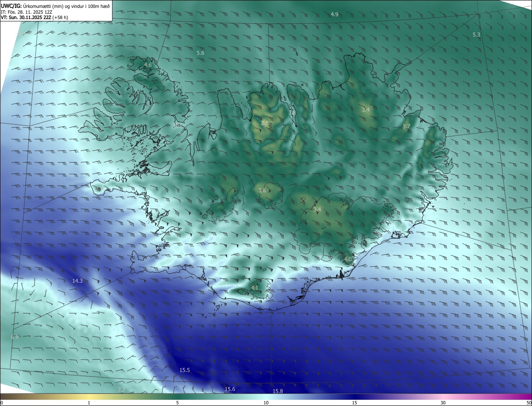Screen dimensions: 532x406
Task: Click the 4.9 value on the map
Action: tap(335, 15)
